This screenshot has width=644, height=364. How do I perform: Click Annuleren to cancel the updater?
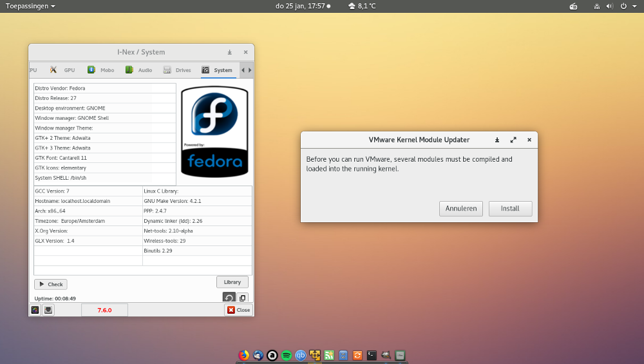point(461,208)
